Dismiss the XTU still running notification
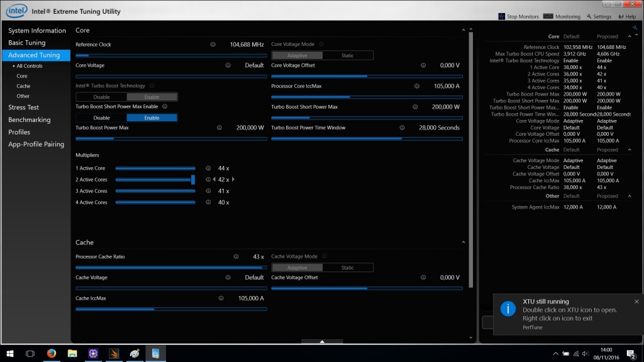This screenshot has width=644, height=362. point(636,302)
